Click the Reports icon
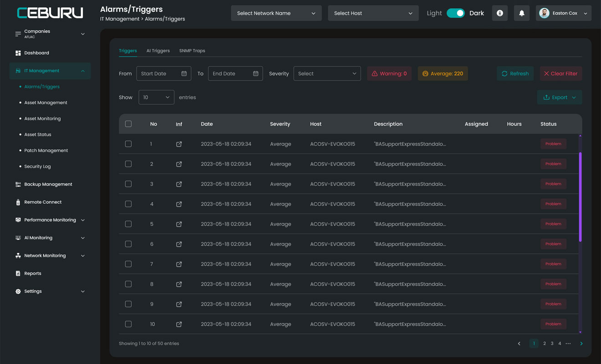The width and height of the screenshot is (601, 364). (18, 273)
